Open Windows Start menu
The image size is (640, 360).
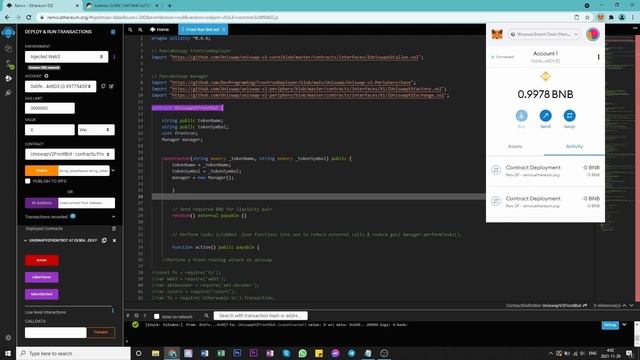pos(8,353)
